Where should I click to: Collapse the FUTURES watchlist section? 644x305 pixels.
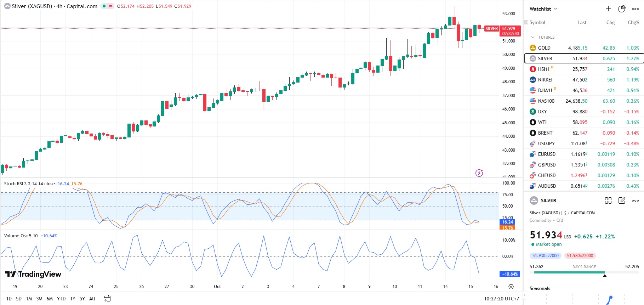pyautogui.click(x=533, y=37)
